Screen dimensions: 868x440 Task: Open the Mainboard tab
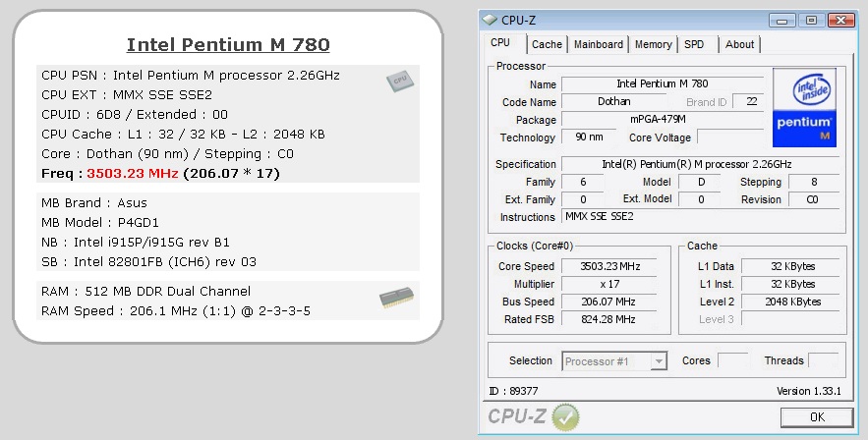[x=598, y=44]
